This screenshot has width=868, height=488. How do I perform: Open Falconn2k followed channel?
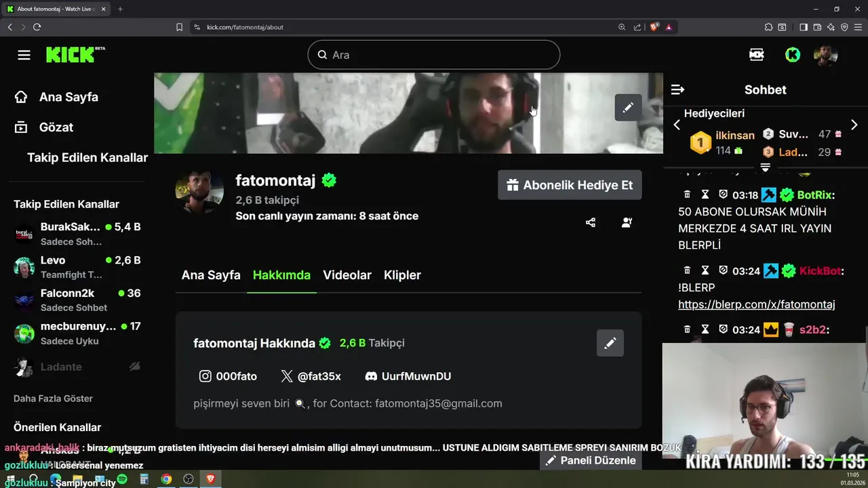click(x=77, y=300)
